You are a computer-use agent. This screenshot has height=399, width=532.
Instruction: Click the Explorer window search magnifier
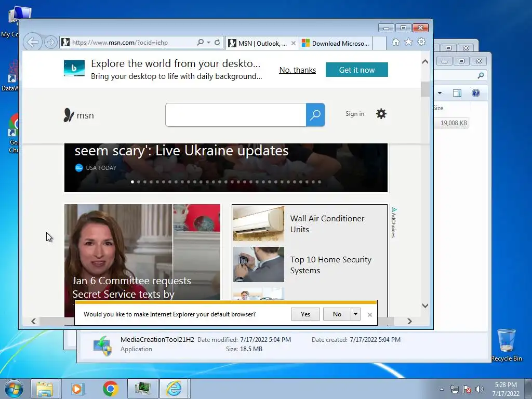(x=481, y=76)
